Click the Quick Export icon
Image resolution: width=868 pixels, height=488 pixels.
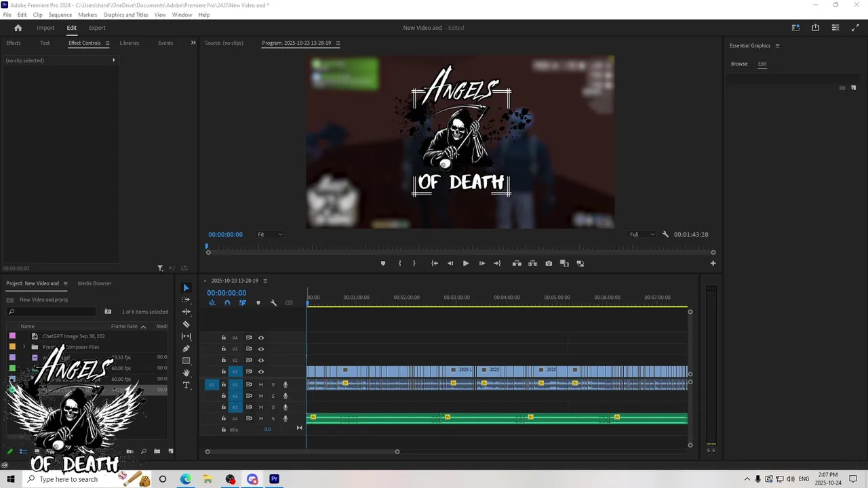(x=815, y=28)
